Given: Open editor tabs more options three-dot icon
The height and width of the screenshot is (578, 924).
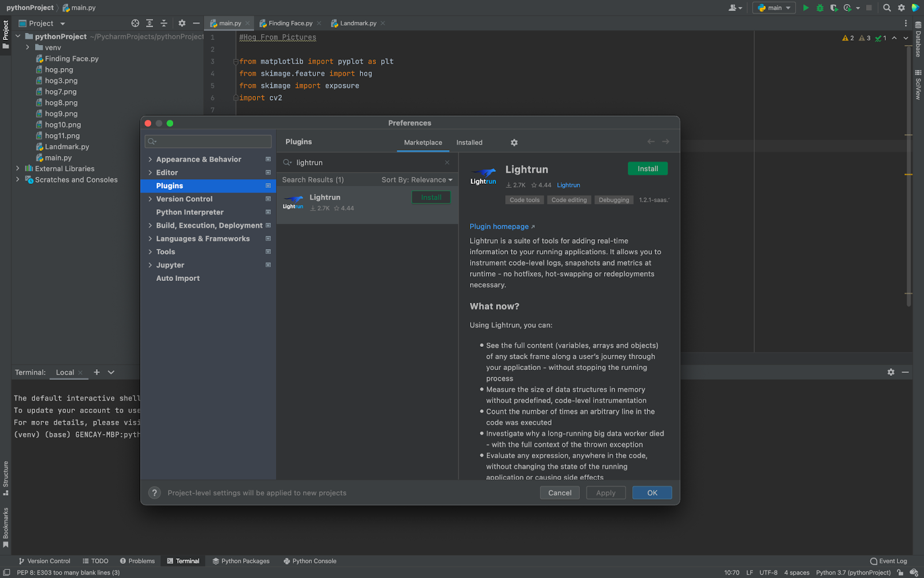Looking at the screenshot, I should 906,23.
